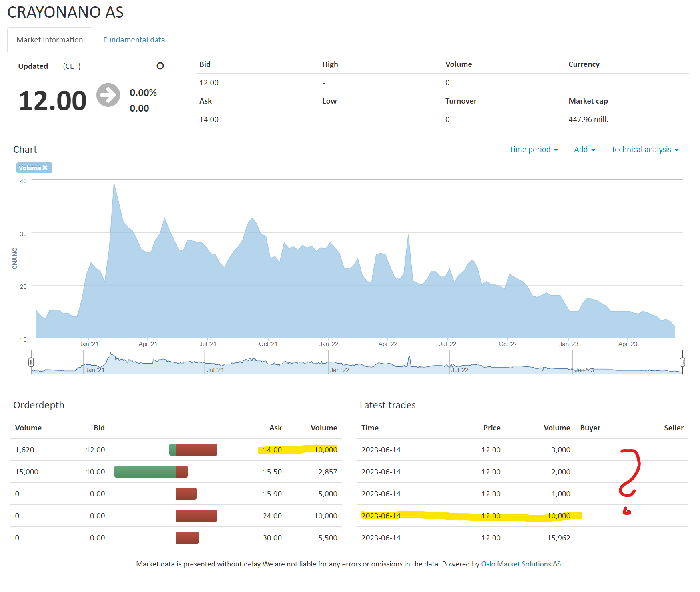Click the Ask label in quote table

click(x=205, y=101)
